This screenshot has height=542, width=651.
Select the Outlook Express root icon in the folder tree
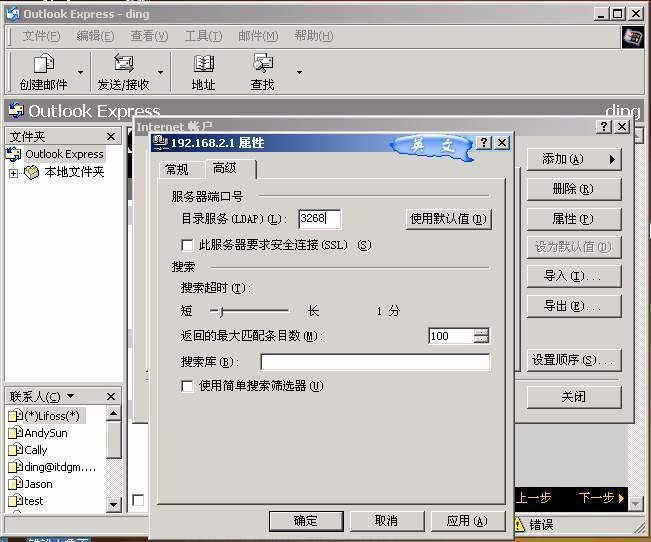pyautogui.click(x=13, y=154)
